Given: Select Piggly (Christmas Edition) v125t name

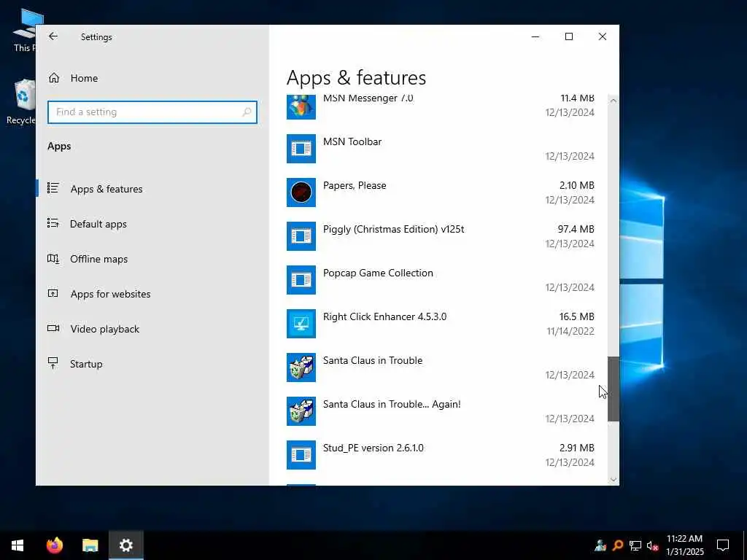Looking at the screenshot, I should [x=393, y=229].
